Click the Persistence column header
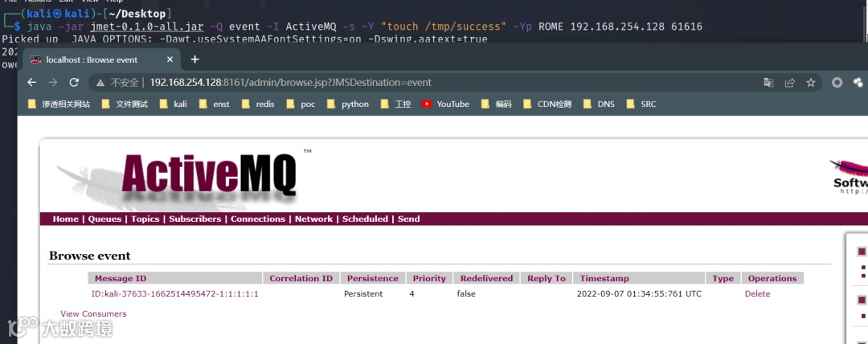 point(373,278)
